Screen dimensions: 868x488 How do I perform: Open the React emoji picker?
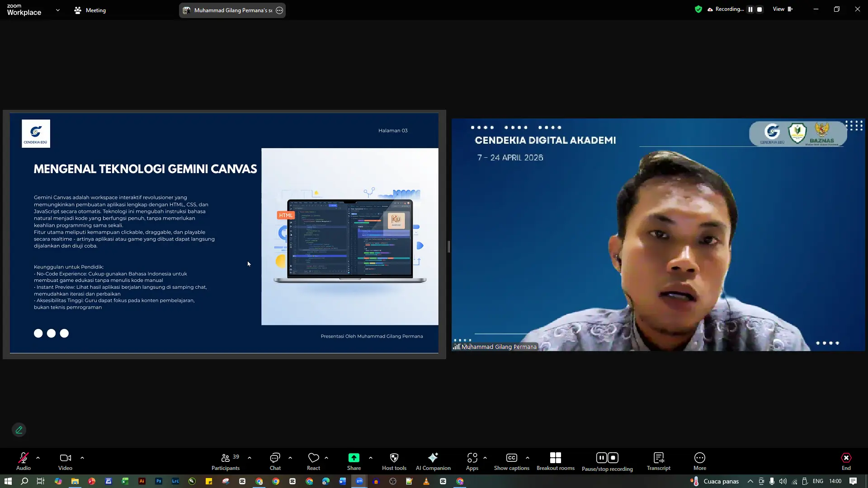[313, 461]
